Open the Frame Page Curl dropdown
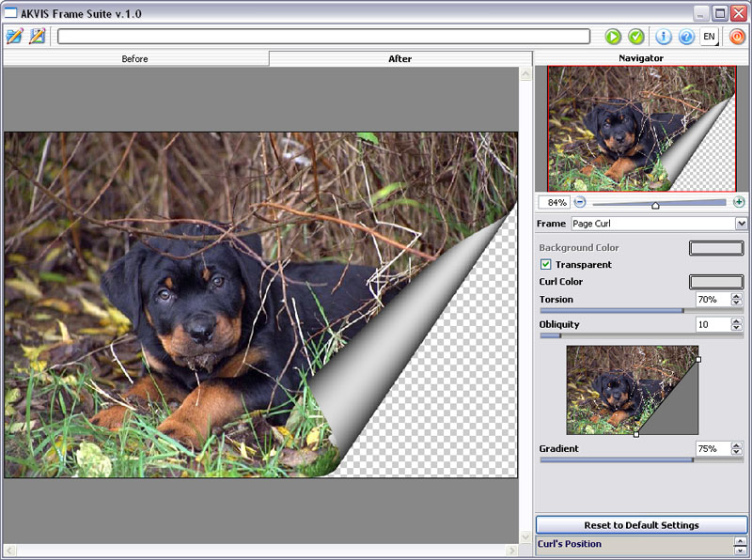Screen dimensions: 752x560 click(x=659, y=224)
